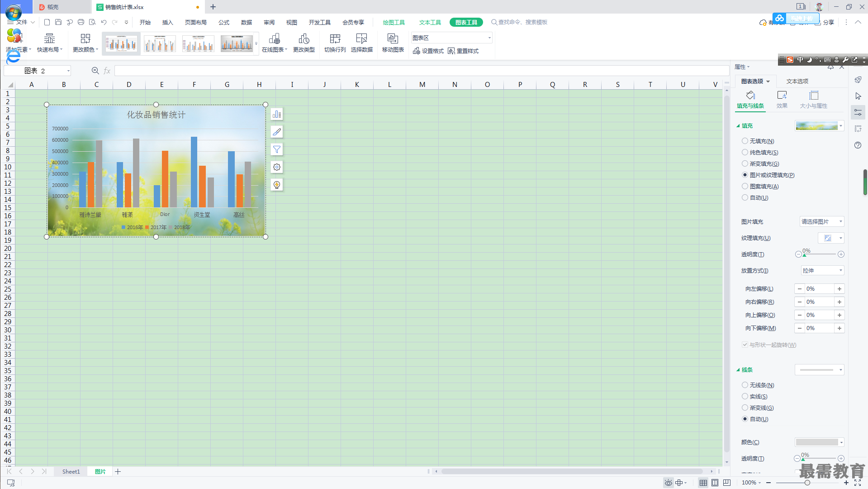The height and width of the screenshot is (489, 868).
Task: Click the help question mark icon
Action: (x=858, y=145)
